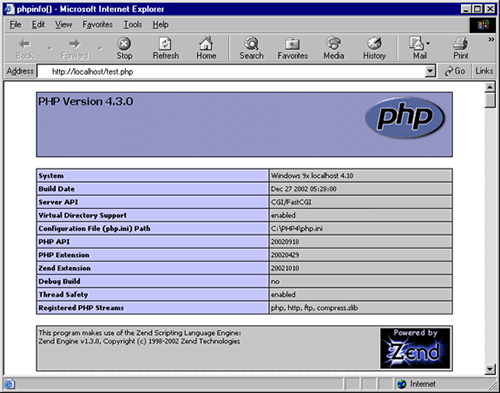Screen dimensions: 500x393
Task: Refresh the page using the Refresh icon
Action: pos(165,44)
